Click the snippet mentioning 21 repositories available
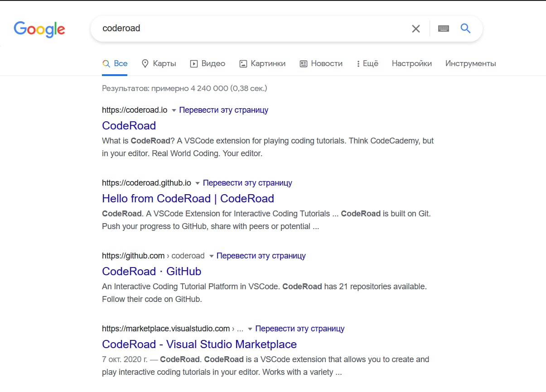 click(265, 293)
